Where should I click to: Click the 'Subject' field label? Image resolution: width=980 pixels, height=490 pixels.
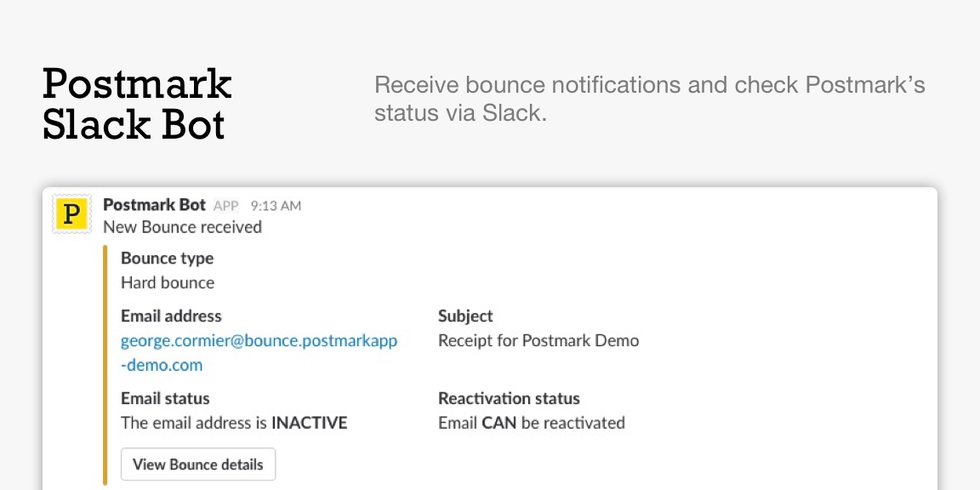[465, 316]
